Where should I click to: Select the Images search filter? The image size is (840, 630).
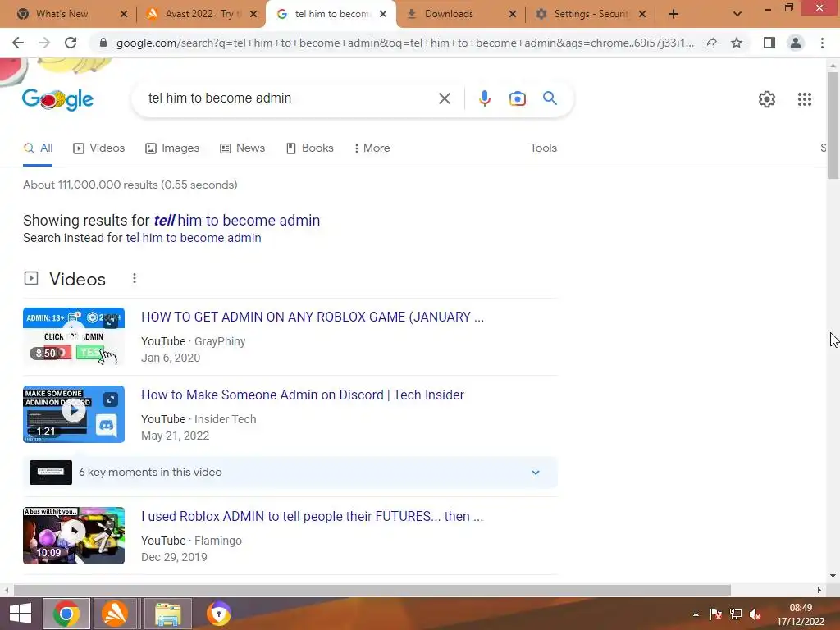pos(172,148)
